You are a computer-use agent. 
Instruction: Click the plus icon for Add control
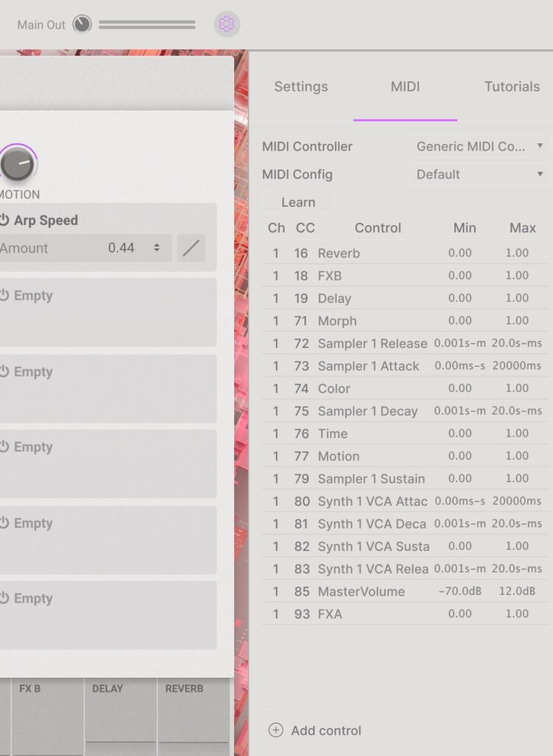[x=275, y=730]
